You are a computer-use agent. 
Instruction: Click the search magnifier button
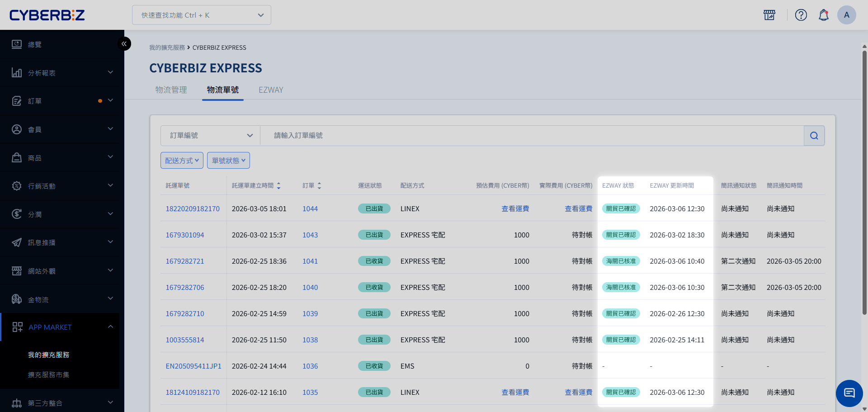(814, 136)
